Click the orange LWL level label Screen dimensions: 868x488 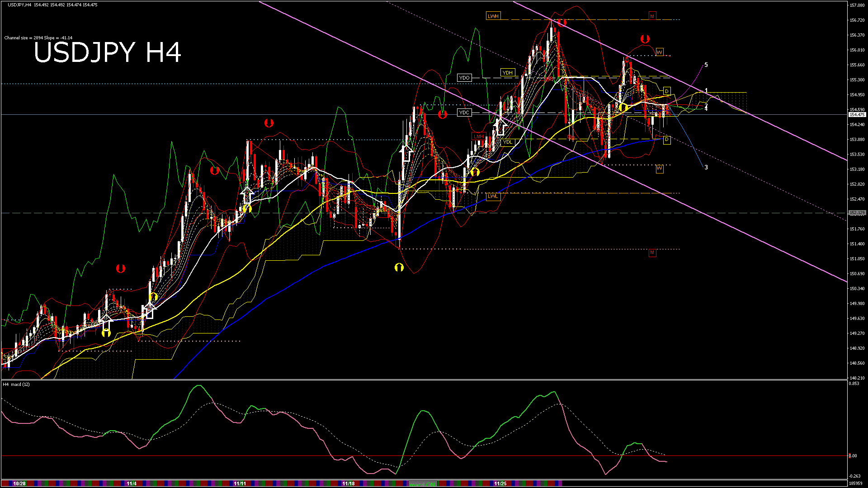[492, 197]
